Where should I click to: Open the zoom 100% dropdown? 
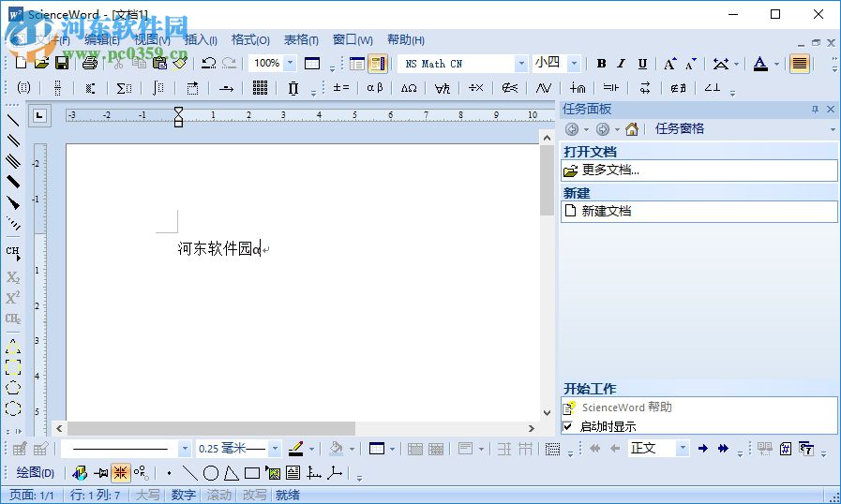(x=290, y=64)
